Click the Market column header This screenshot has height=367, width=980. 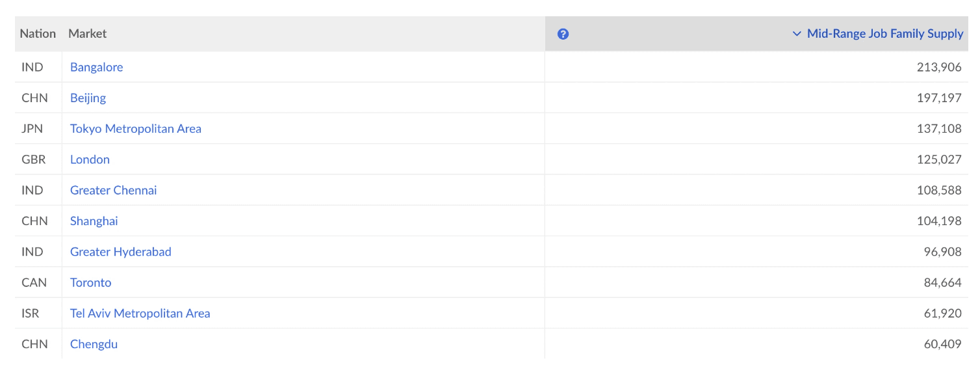(87, 33)
